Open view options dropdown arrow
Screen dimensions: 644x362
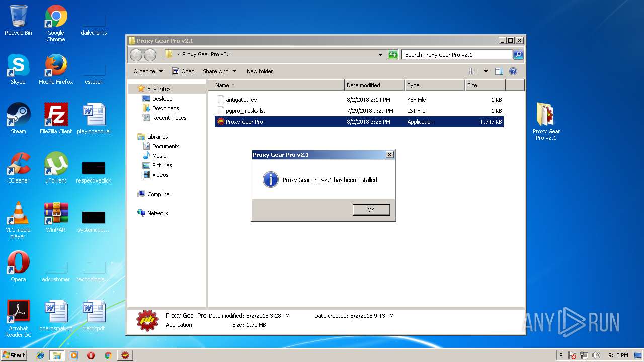(x=486, y=71)
